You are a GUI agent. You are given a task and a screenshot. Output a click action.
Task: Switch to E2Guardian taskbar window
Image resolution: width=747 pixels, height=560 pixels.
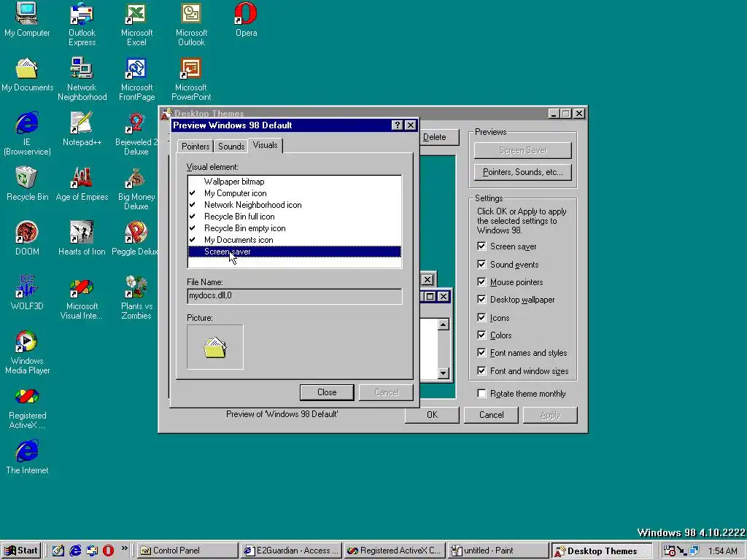coord(291,551)
